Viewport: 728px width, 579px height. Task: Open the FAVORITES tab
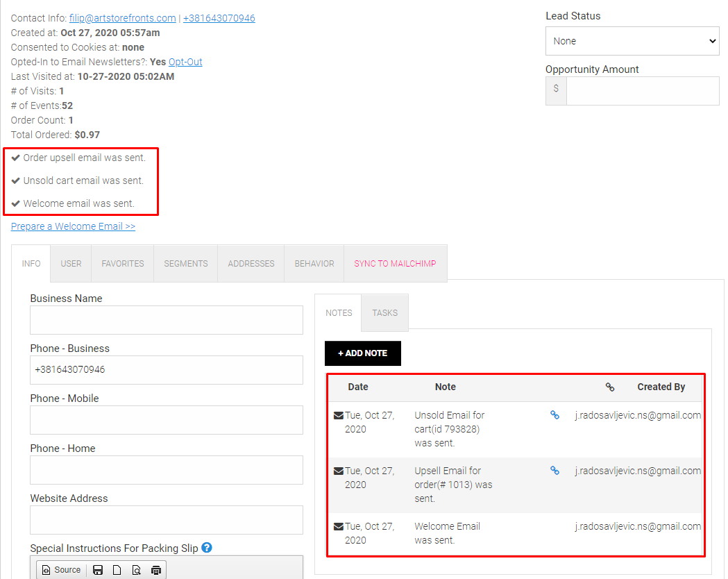point(123,263)
